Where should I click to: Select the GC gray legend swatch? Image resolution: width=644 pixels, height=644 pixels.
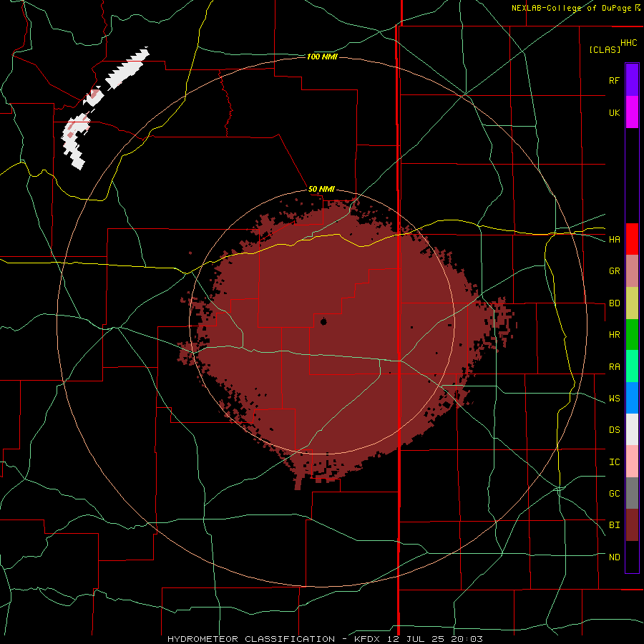tap(632, 493)
